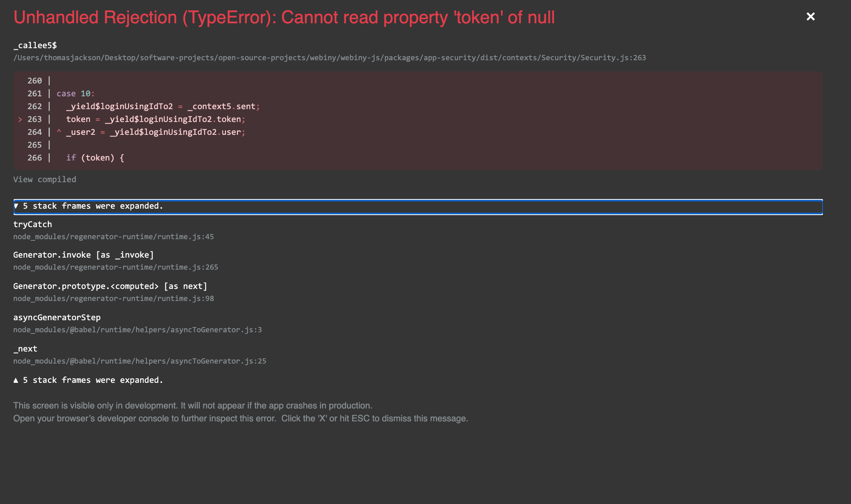
Task: Open the runtime.js:98 source path
Action: coord(114,299)
